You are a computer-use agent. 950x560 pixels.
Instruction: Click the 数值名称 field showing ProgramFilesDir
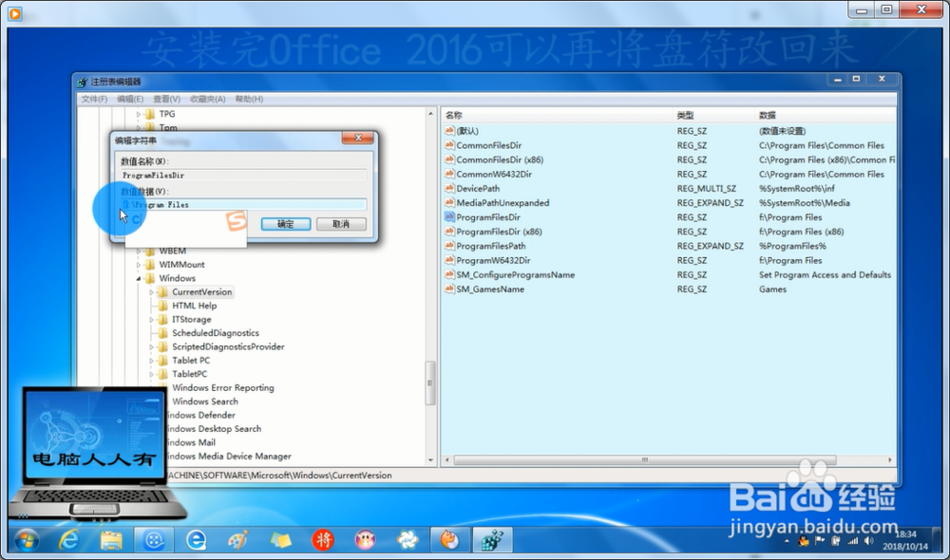243,175
